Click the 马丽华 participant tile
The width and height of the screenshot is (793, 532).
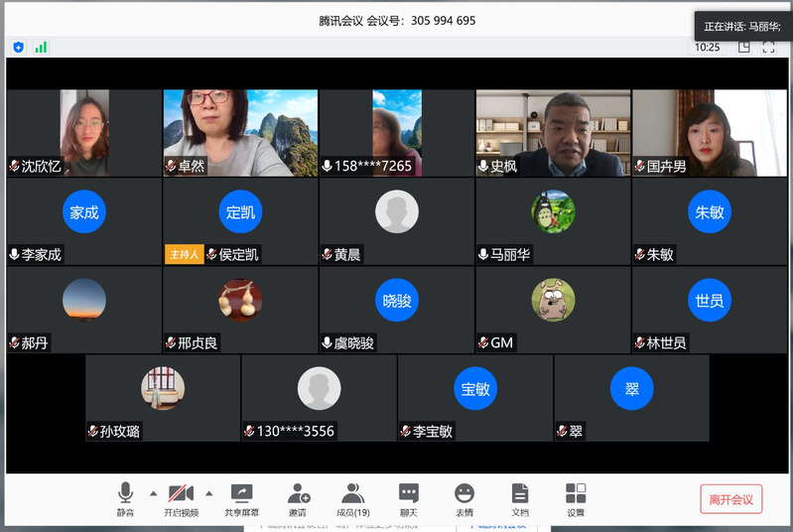553,220
